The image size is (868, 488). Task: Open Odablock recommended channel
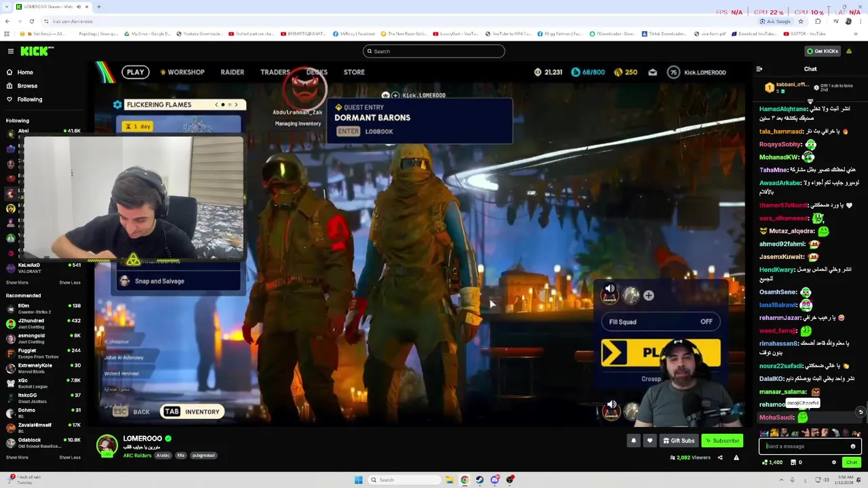pos(43,443)
